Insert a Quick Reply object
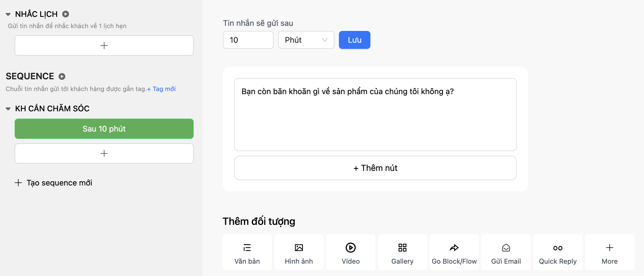Screen dimensions: 644x276 (558, 252)
